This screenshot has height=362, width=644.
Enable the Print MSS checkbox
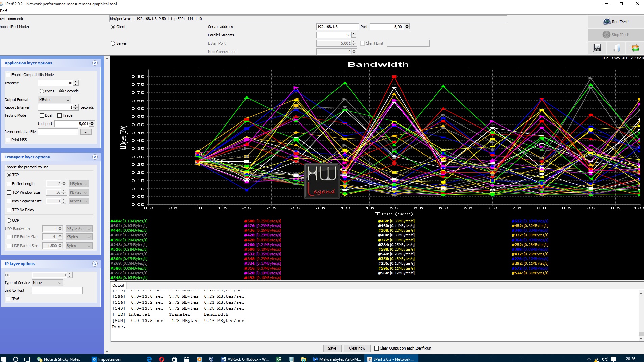coord(8,140)
